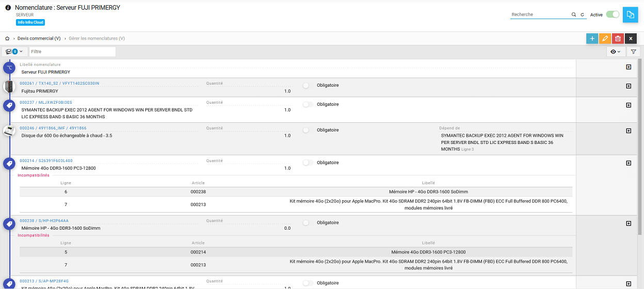Open Gérer les nomenclatures (V) breadcrumb
Screen dimensions: 644x289
97,38
